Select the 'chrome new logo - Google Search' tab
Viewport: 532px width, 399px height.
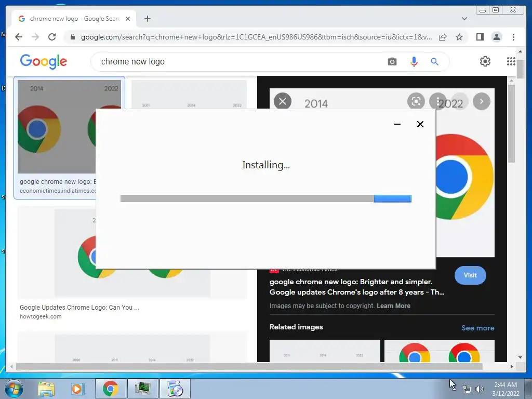click(x=74, y=19)
